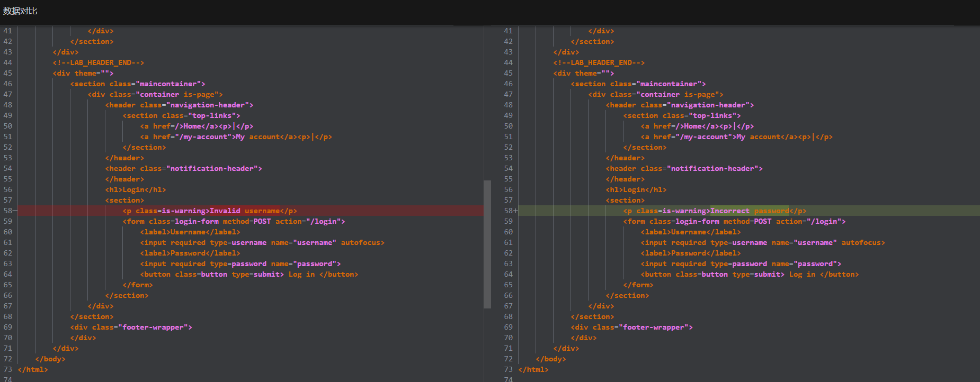
Task: Select line number 73 in right pane
Action: (x=508, y=370)
